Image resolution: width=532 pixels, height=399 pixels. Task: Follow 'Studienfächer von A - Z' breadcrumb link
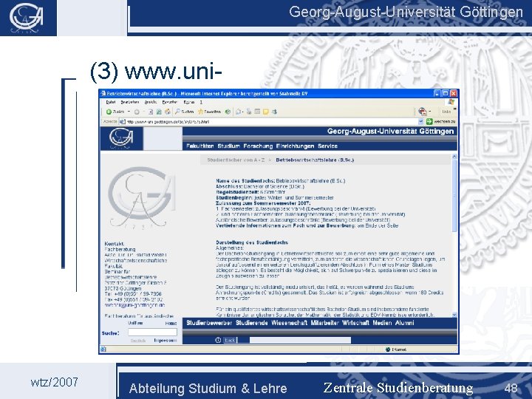click(236, 160)
